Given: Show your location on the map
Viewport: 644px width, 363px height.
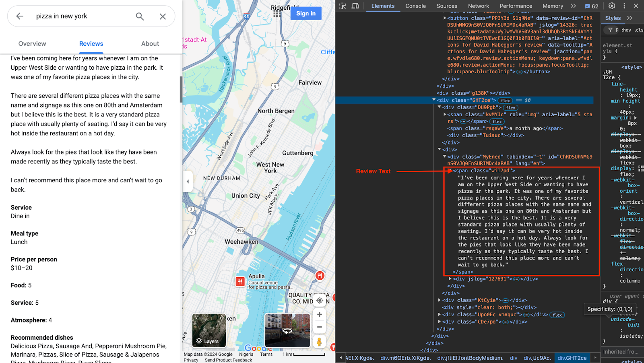Looking at the screenshot, I should tap(320, 301).
